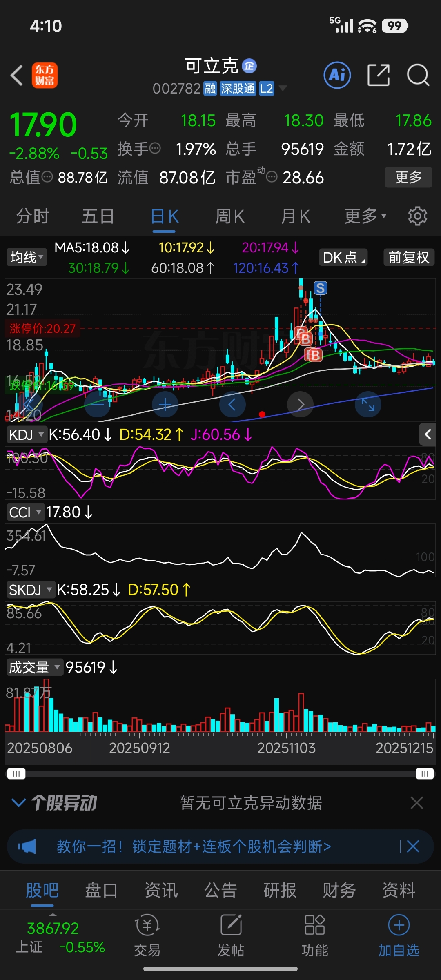Tap the L2 level tag
441x980 pixels.
point(266,88)
